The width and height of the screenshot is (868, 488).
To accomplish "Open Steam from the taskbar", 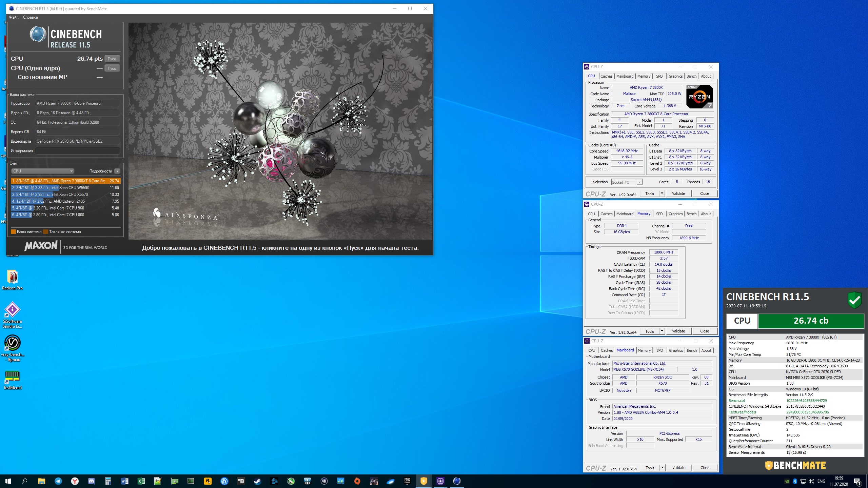I will 258,481.
